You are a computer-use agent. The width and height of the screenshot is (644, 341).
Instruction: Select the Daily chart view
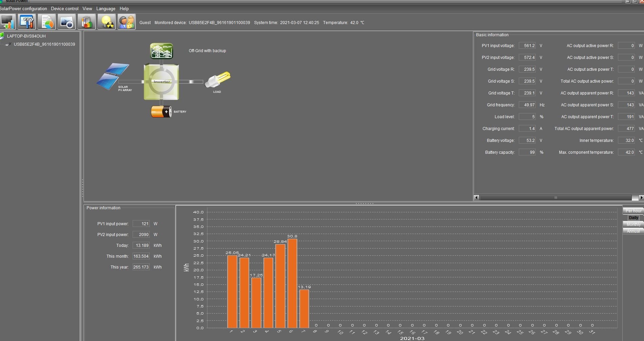(633, 217)
